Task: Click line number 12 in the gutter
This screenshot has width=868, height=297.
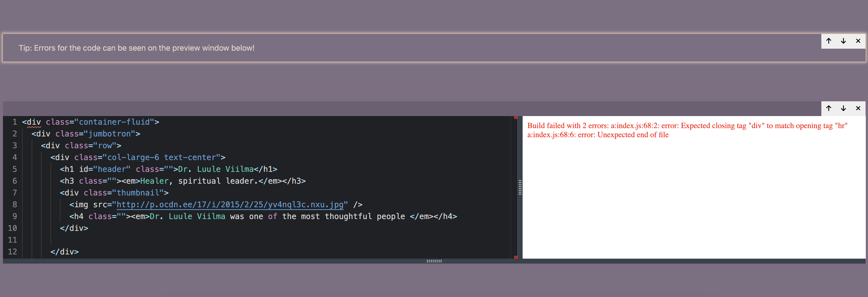Action: [x=13, y=252]
